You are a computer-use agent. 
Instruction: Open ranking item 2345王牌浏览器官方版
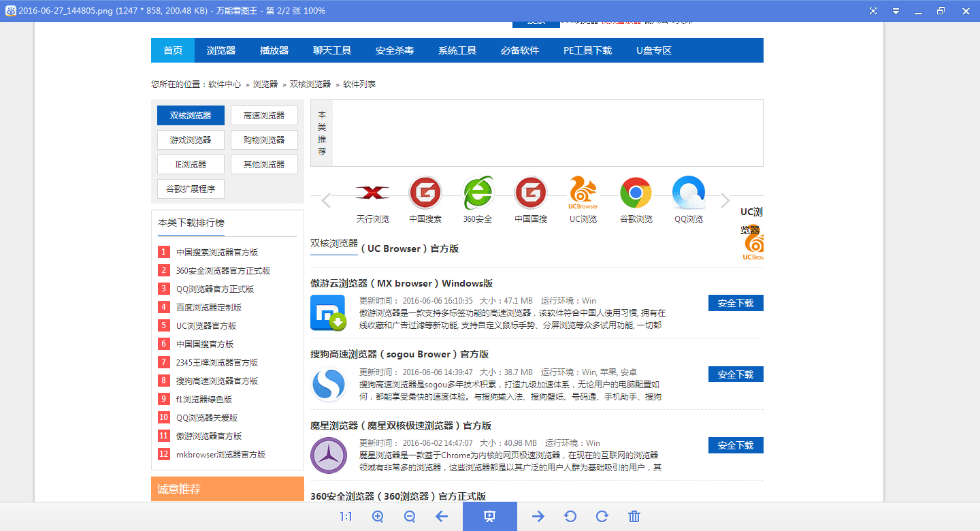(x=217, y=362)
